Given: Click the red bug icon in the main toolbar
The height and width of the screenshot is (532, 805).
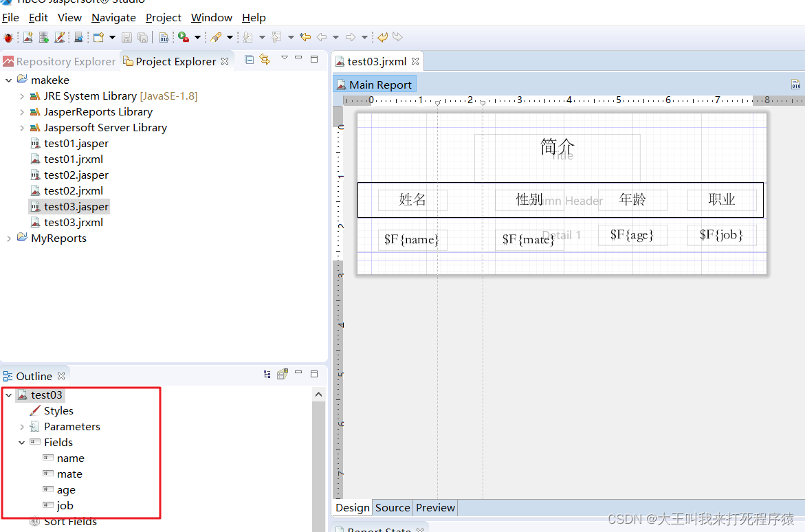Looking at the screenshot, I should click(x=8, y=38).
